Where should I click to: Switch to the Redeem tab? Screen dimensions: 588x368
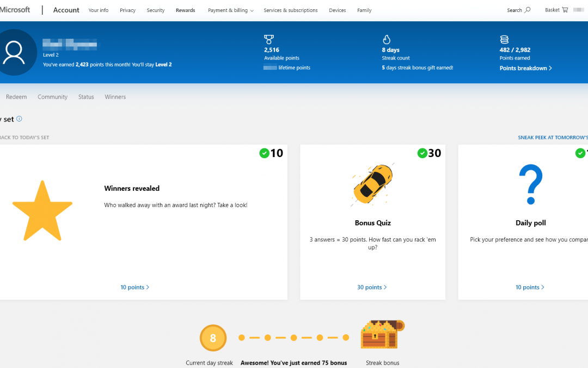[16, 97]
